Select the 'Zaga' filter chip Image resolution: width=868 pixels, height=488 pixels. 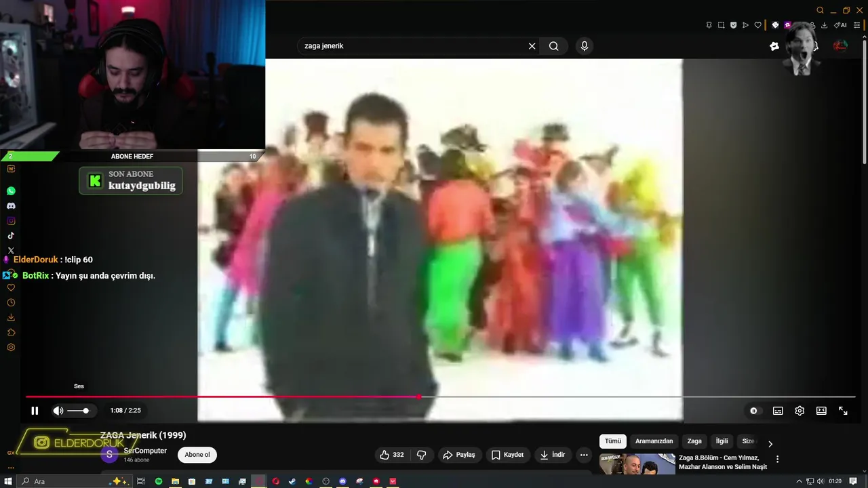694,441
